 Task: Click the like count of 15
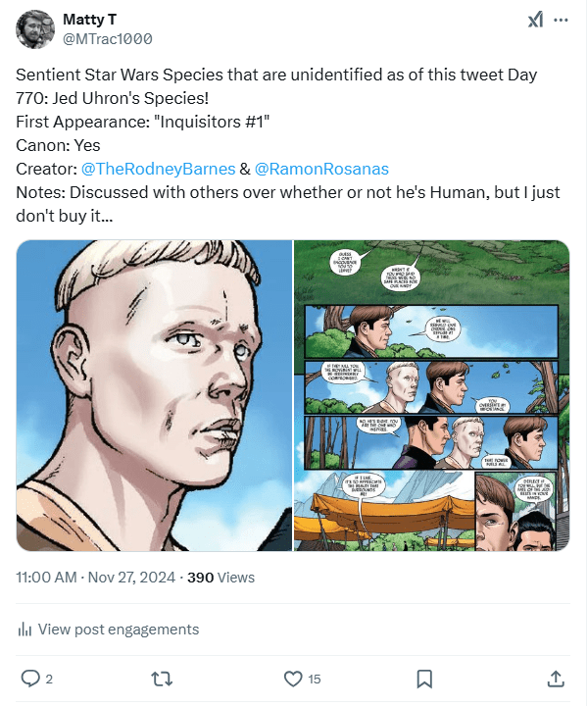pos(314,679)
